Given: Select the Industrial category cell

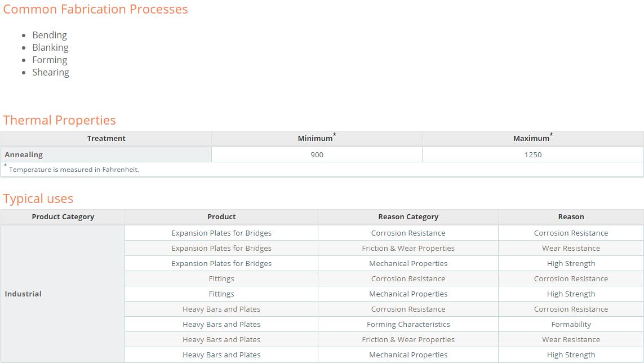Looking at the screenshot, I should pos(63,294).
